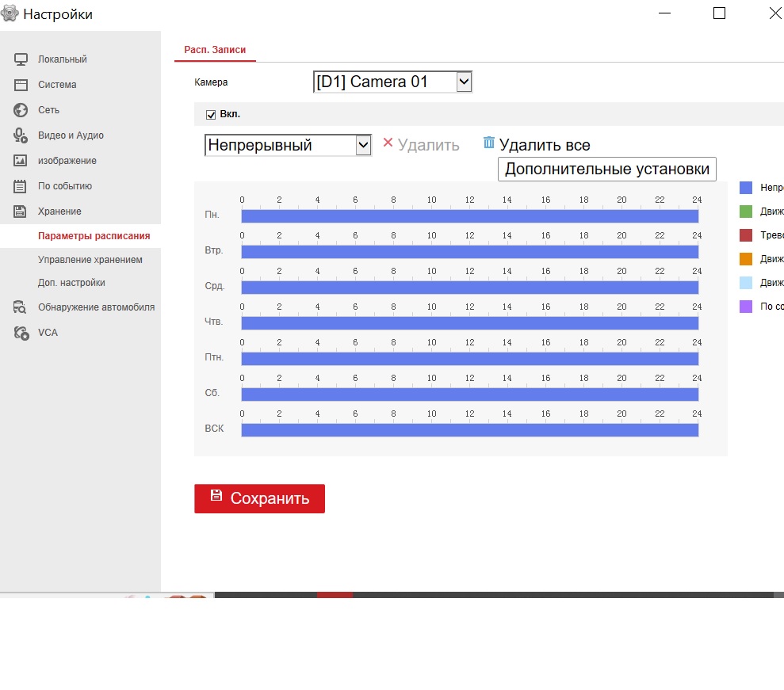Click the Дополнительные установки button
This screenshot has height=690, width=784.
606,170
